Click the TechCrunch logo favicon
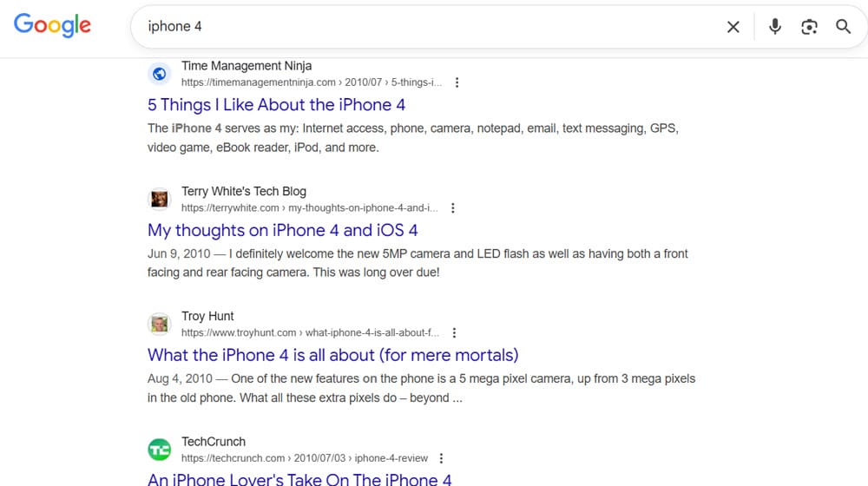This screenshot has width=868, height=486. coord(160,450)
